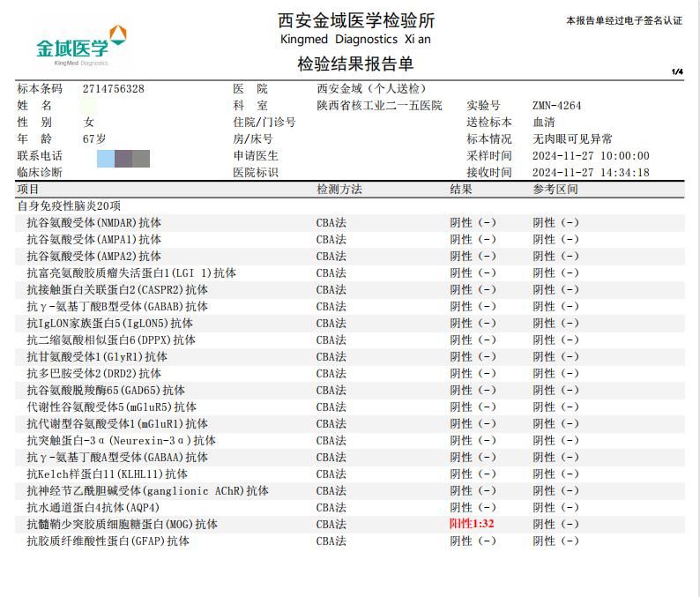
Task: Click the GFAP result 阴性（-）
Action: 473,541
